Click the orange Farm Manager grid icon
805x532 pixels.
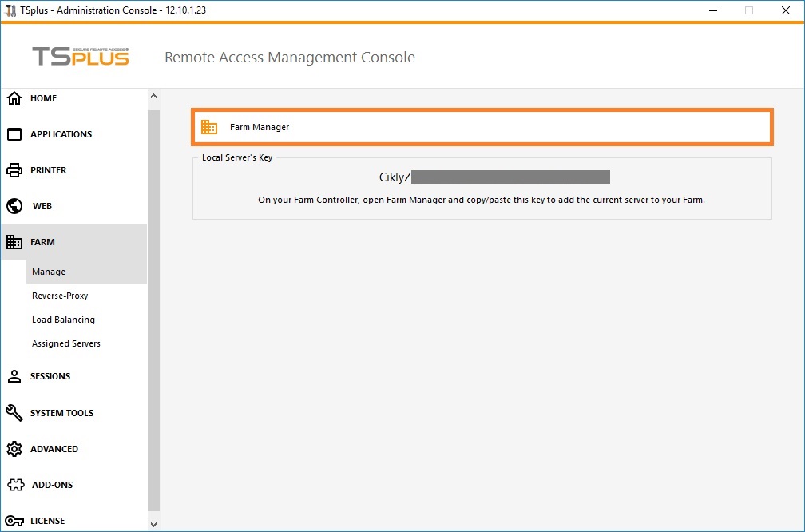pos(209,127)
